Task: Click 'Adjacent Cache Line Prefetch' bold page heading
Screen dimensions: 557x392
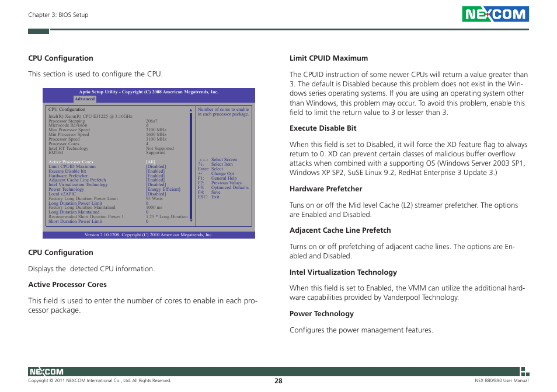Action: coord(340,230)
